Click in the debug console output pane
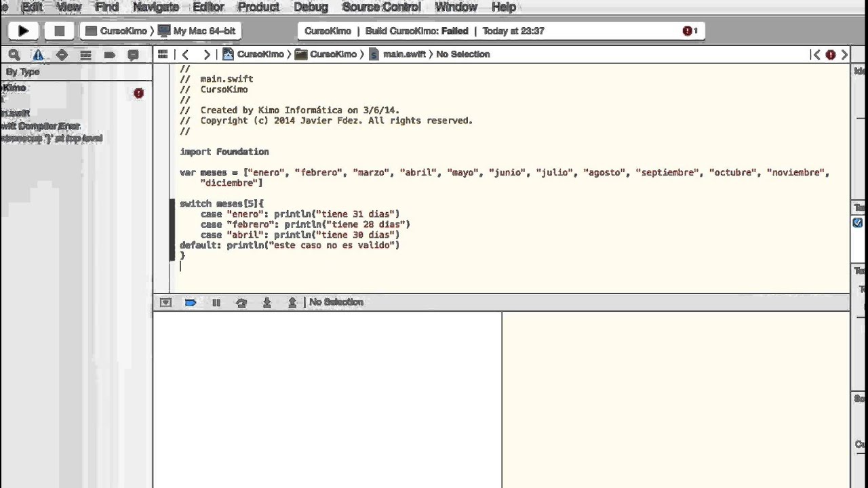 point(675,400)
